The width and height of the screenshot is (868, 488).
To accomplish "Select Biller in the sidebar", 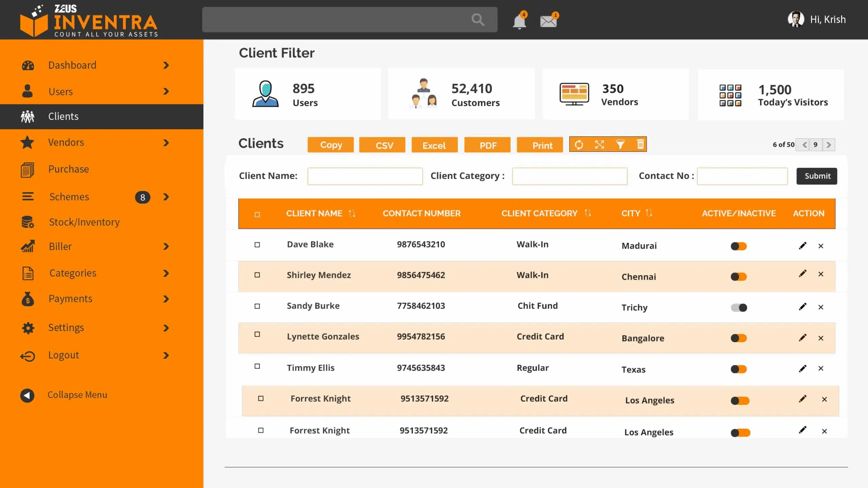I will pyautogui.click(x=60, y=246).
